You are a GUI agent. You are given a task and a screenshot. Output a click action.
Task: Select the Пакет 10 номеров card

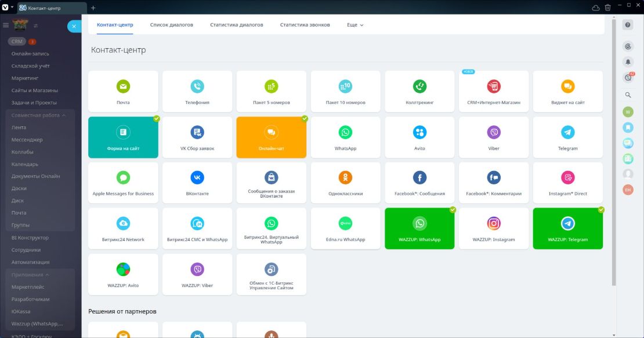[x=345, y=91]
